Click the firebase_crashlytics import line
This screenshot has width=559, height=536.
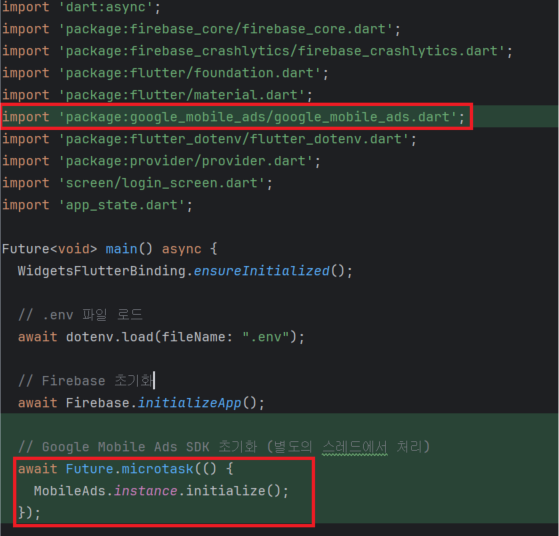click(x=257, y=51)
